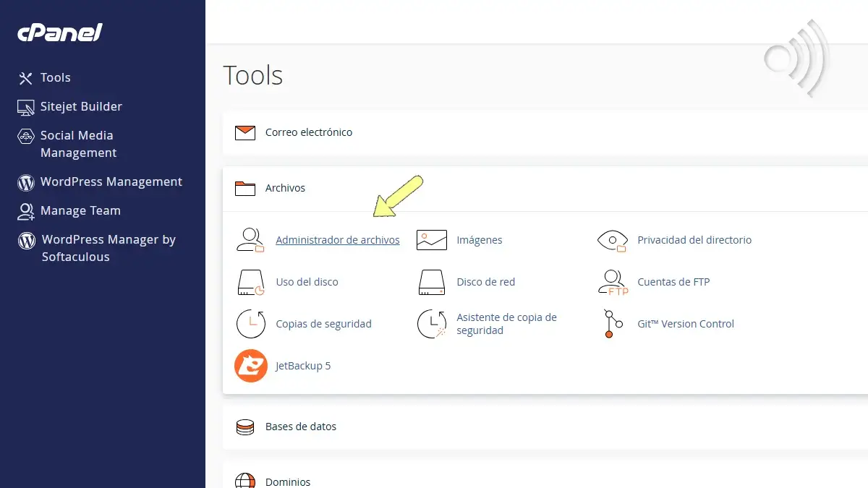
Task: Open the Asistente de copia de seguridad icon
Action: tap(431, 324)
